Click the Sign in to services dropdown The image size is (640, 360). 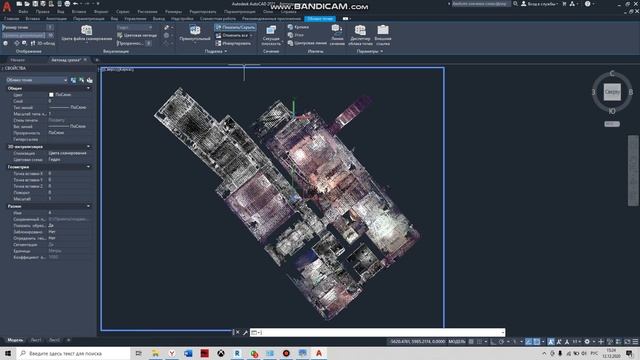(540, 4)
